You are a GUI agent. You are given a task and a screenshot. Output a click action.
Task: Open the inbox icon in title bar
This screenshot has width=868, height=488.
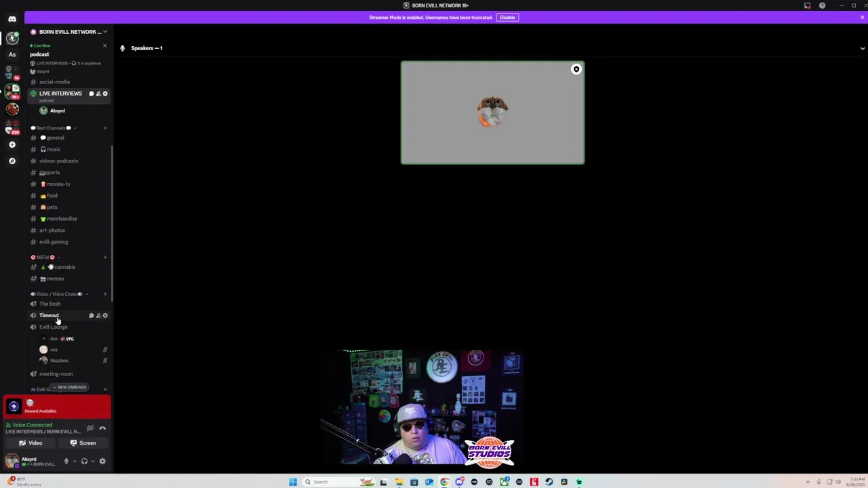(x=807, y=5)
